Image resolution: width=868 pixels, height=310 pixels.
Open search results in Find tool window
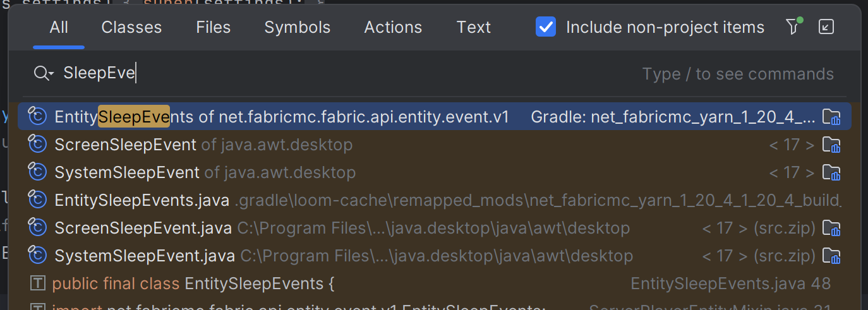826,27
